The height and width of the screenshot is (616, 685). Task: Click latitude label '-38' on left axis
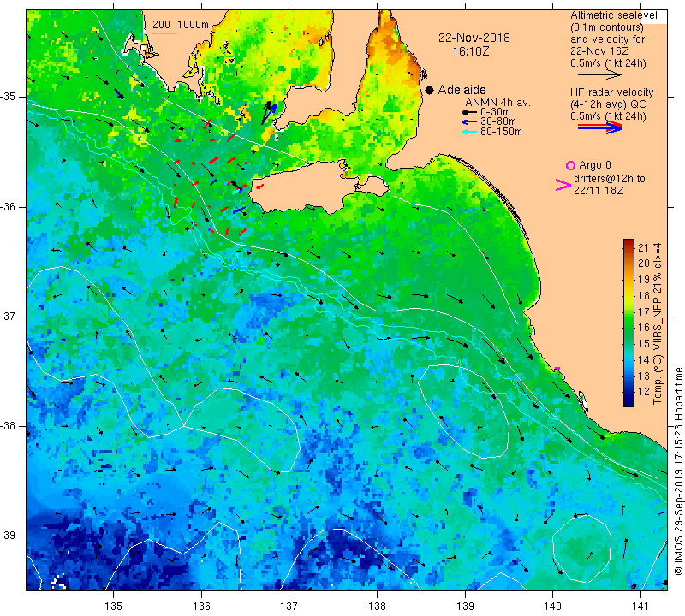(x=9, y=426)
